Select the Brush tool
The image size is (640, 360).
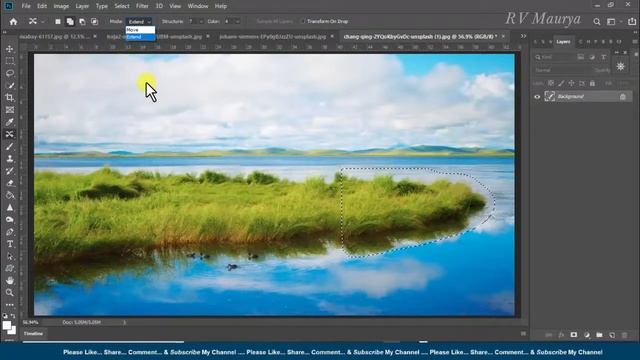9,147
